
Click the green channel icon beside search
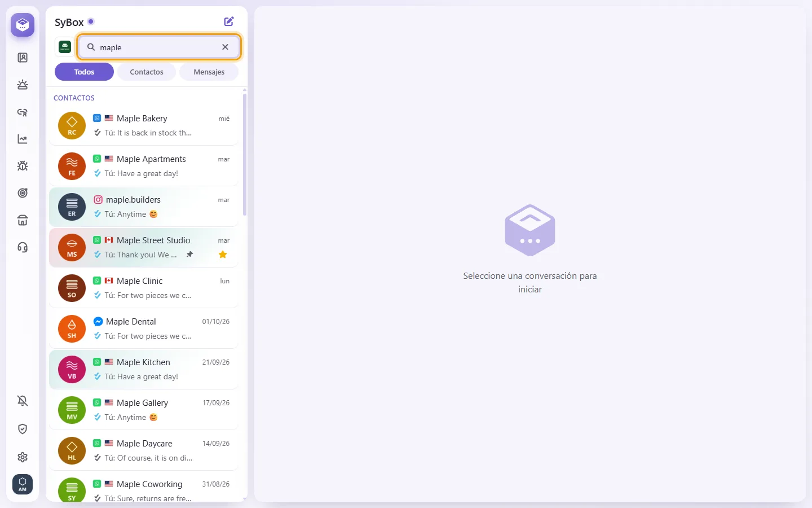[x=65, y=47]
